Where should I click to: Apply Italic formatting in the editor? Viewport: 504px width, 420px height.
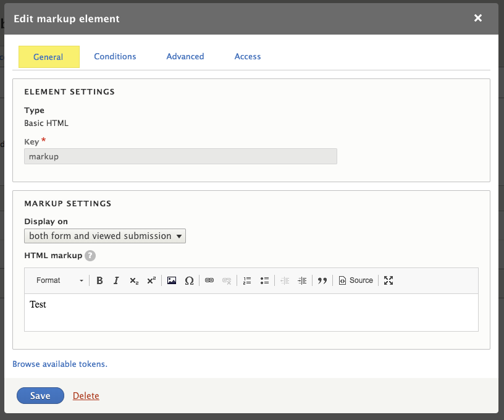[117, 280]
